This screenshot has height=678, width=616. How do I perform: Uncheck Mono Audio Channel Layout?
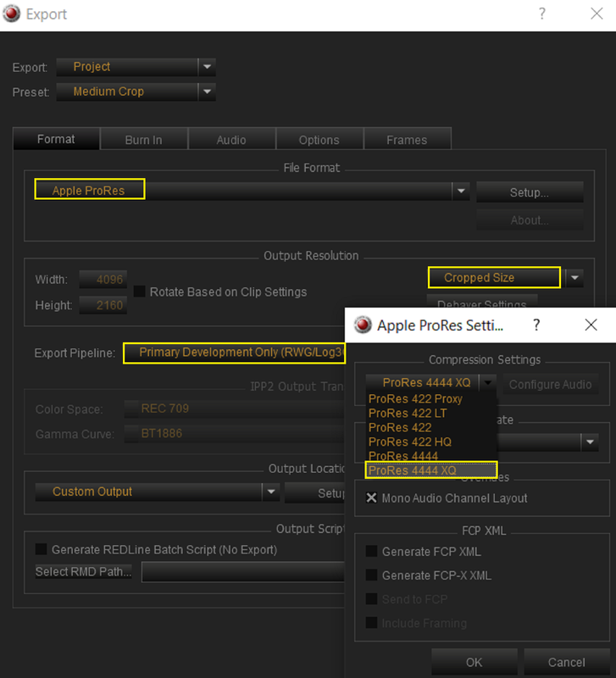point(371,497)
